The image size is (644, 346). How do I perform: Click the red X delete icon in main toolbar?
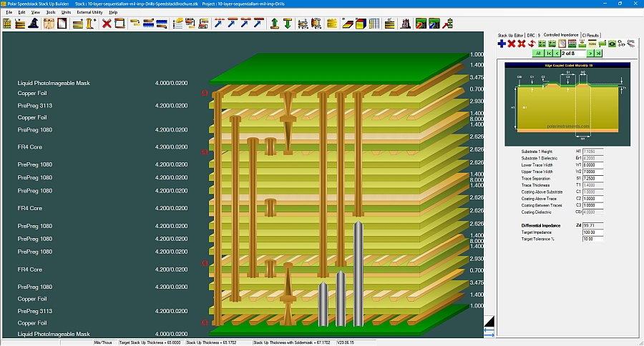click(x=107, y=24)
